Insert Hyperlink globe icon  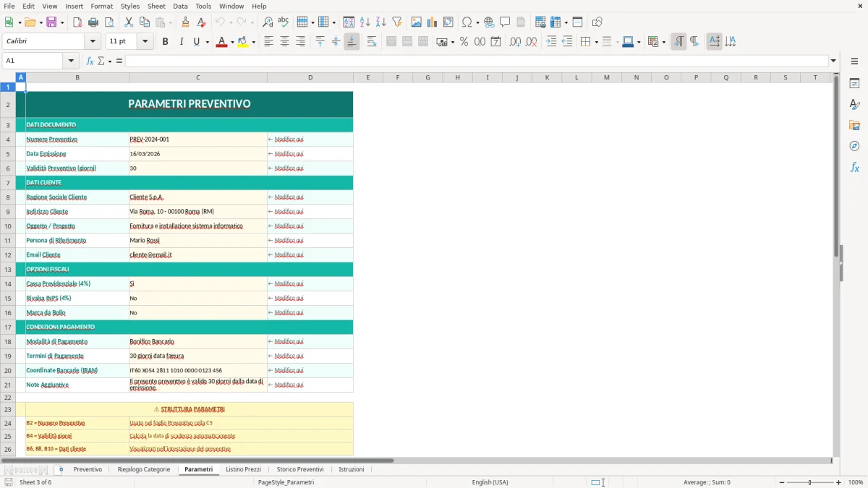tap(489, 22)
